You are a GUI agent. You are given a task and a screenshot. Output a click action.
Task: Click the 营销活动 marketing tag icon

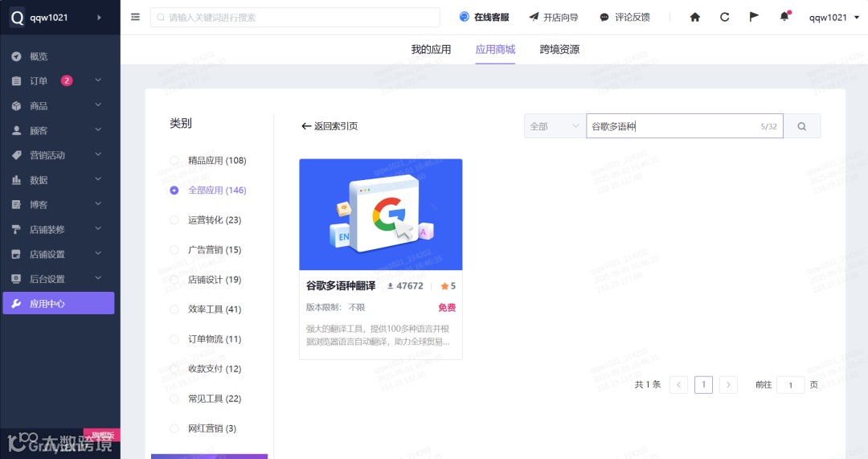point(17,155)
